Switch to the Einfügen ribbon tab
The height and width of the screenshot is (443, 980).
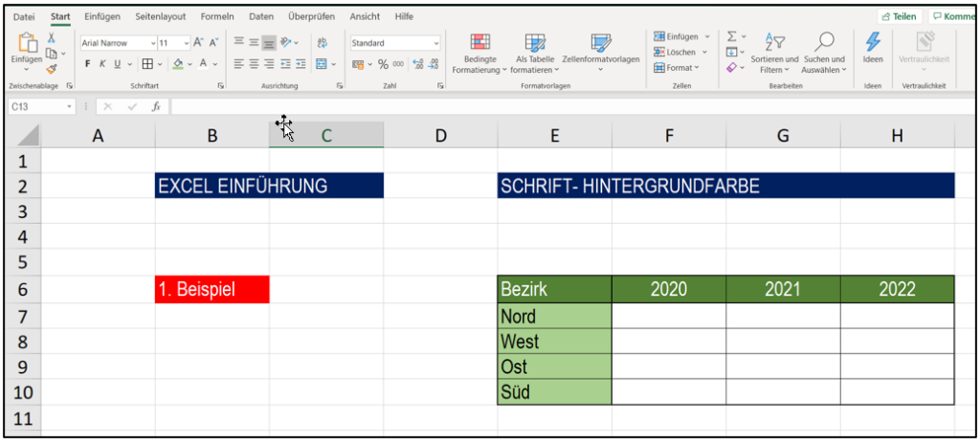pyautogui.click(x=101, y=17)
